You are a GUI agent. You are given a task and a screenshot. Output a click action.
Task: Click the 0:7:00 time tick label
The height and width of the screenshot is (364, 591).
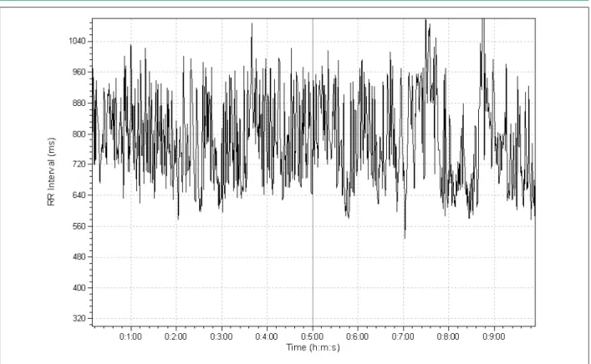(x=403, y=336)
